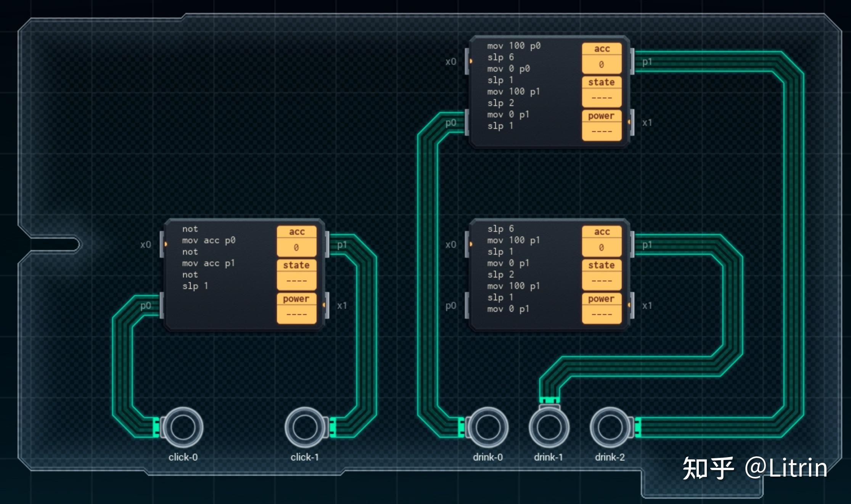The height and width of the screenshot is (504, 851).
Task: Click the x1 pin on the drink-1 chip
Action: [632, 305]
